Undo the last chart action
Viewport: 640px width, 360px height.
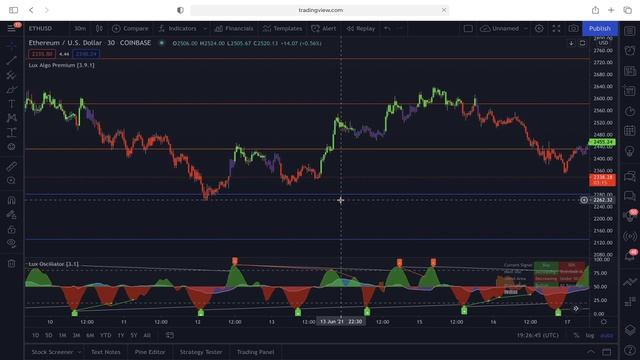coord(387,29)
